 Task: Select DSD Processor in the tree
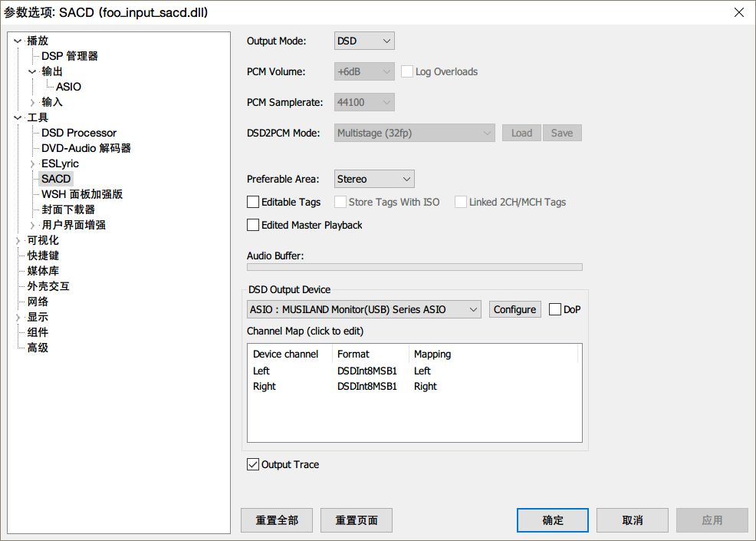(x=79, y=133)
